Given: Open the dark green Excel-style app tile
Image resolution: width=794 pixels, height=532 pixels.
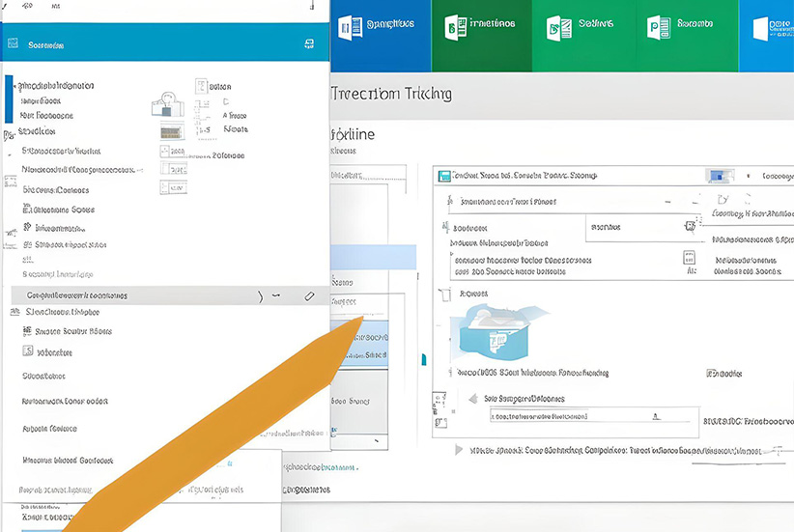Looking at the screenshot, I should point(451,28).
